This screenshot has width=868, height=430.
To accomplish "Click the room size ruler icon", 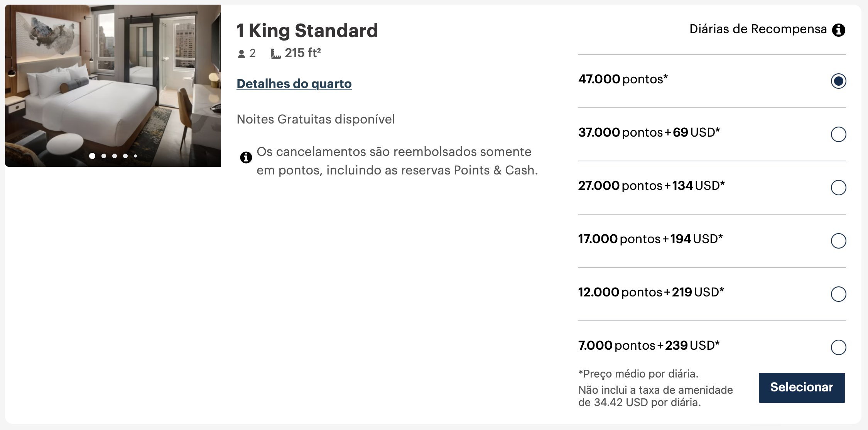I will click(x=275, y=54).
